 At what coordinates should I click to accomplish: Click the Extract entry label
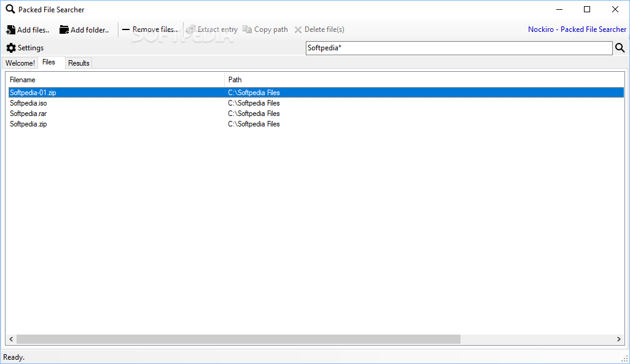[x=217, y=29]
